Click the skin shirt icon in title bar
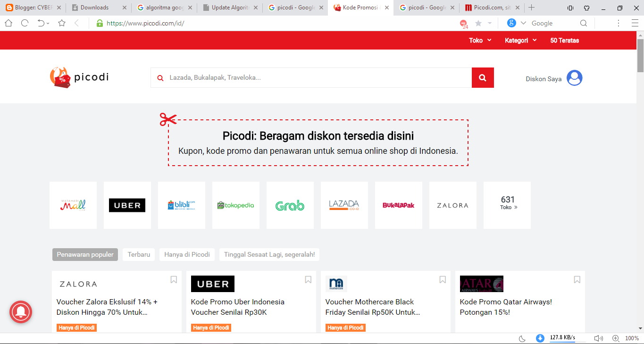Viewport: 644px width, 344px height. point(586,8)
